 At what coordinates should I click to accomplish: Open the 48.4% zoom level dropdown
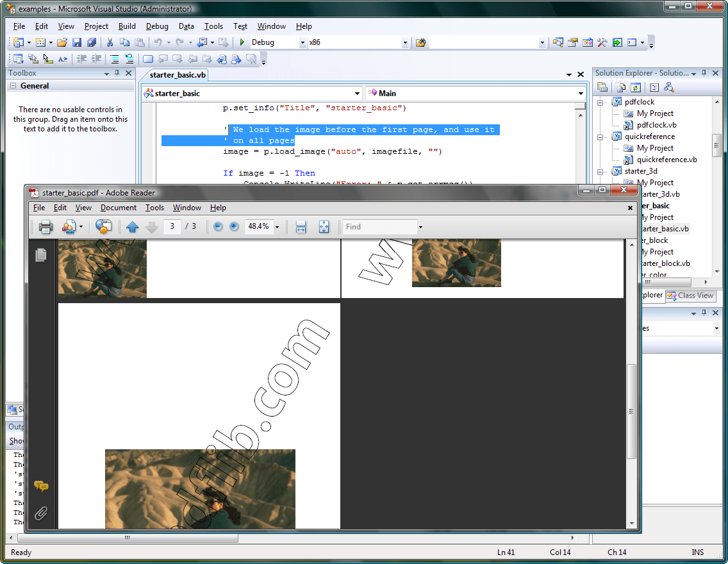277,227
